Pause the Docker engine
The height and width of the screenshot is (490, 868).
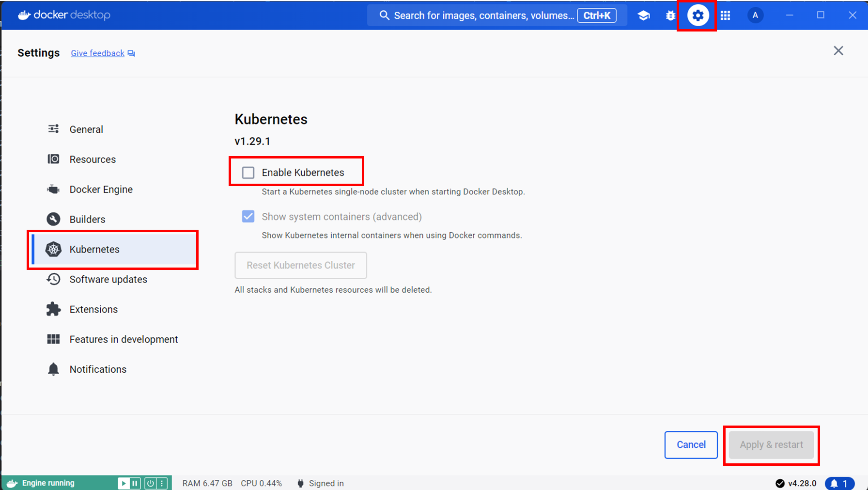point(135,483)
